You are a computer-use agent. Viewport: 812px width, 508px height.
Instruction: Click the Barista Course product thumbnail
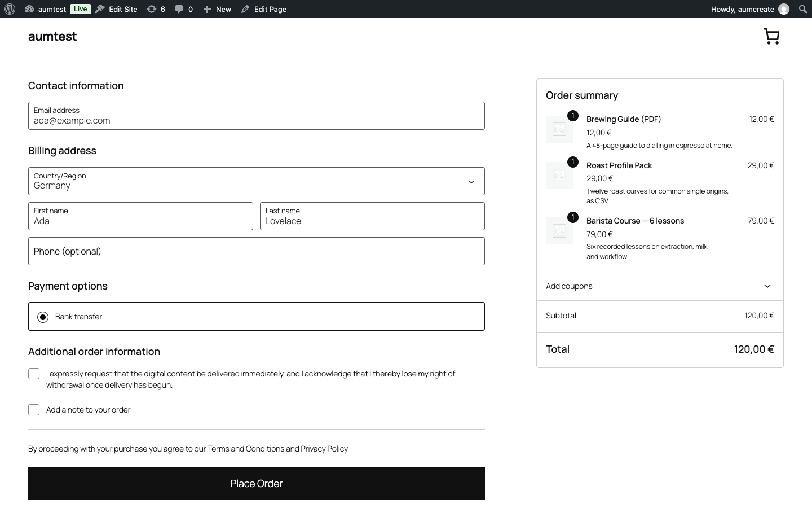(559, 231)
